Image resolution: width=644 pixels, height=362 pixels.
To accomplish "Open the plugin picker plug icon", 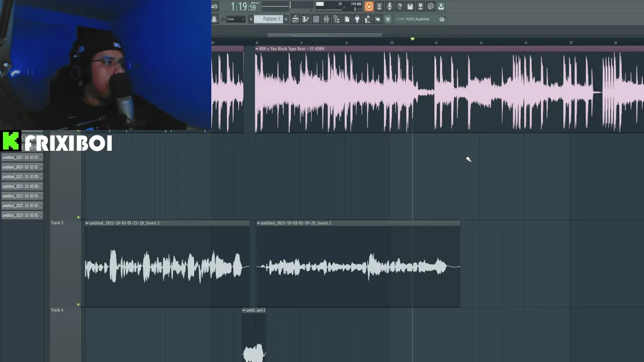I will [x=357, y=19].
